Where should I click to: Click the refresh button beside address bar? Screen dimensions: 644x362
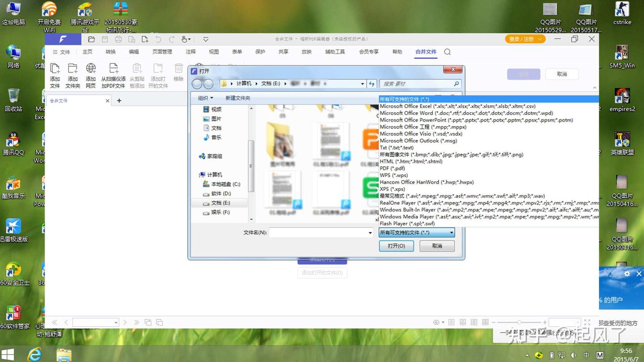(372, 84)
